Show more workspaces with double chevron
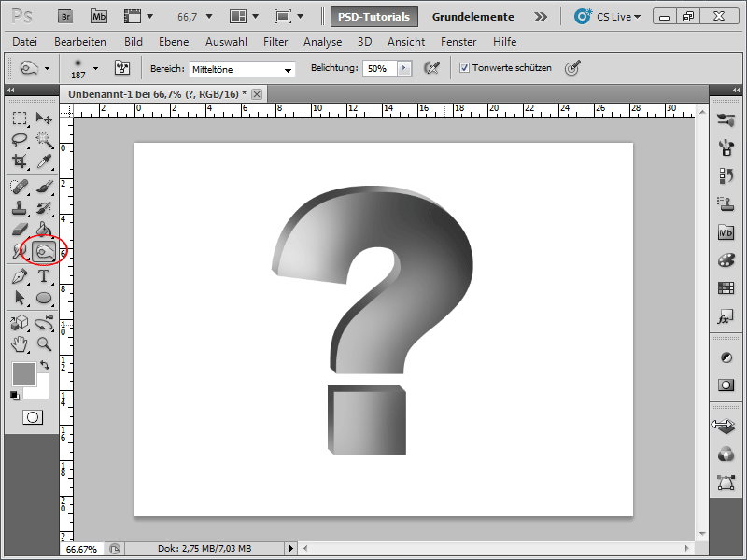747x560 pixels. (541, 17)
